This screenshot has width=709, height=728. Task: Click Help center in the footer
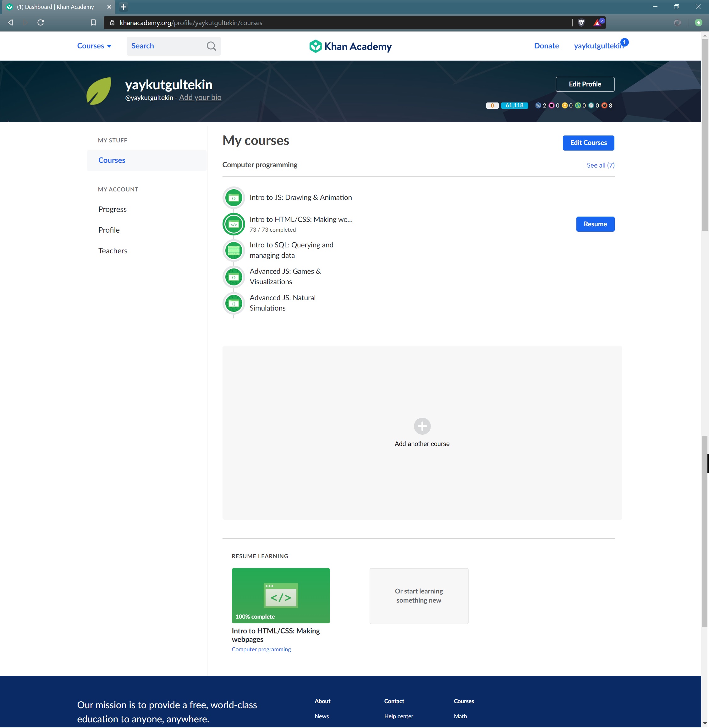click(398, 716)
